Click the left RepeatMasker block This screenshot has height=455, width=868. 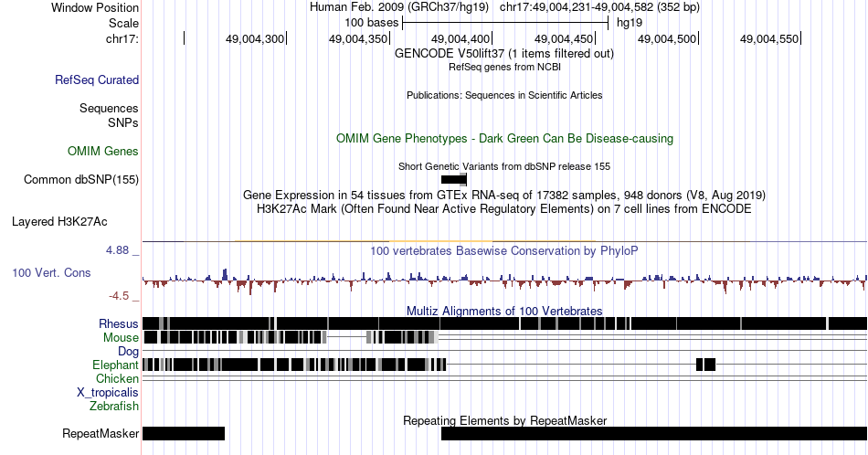pyautogui.click(x=184, y=433)
